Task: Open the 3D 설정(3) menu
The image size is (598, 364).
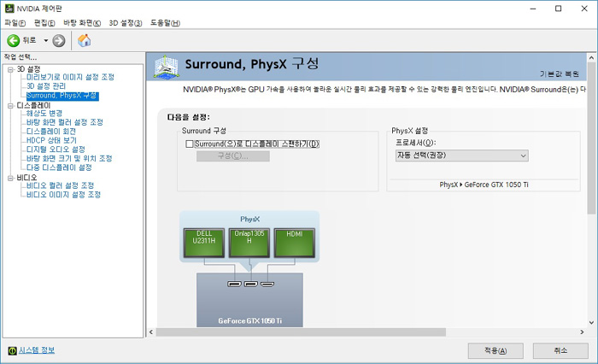Action: click(126, 23)
